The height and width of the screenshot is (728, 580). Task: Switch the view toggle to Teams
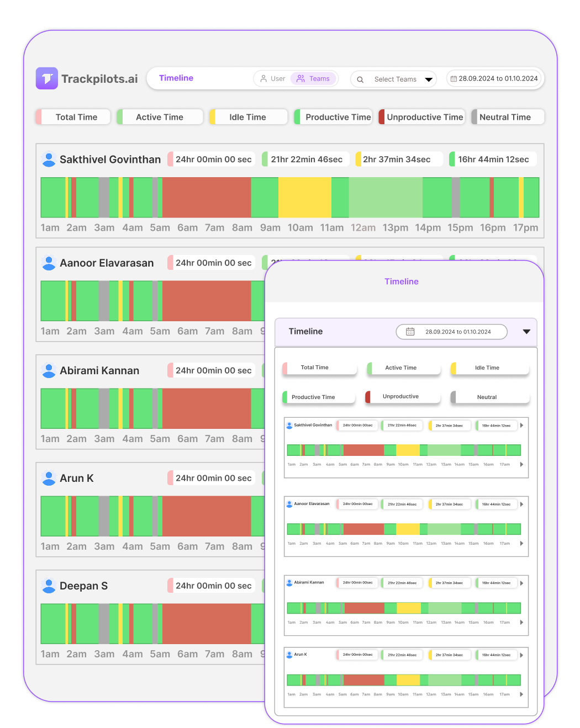[313, 79]
